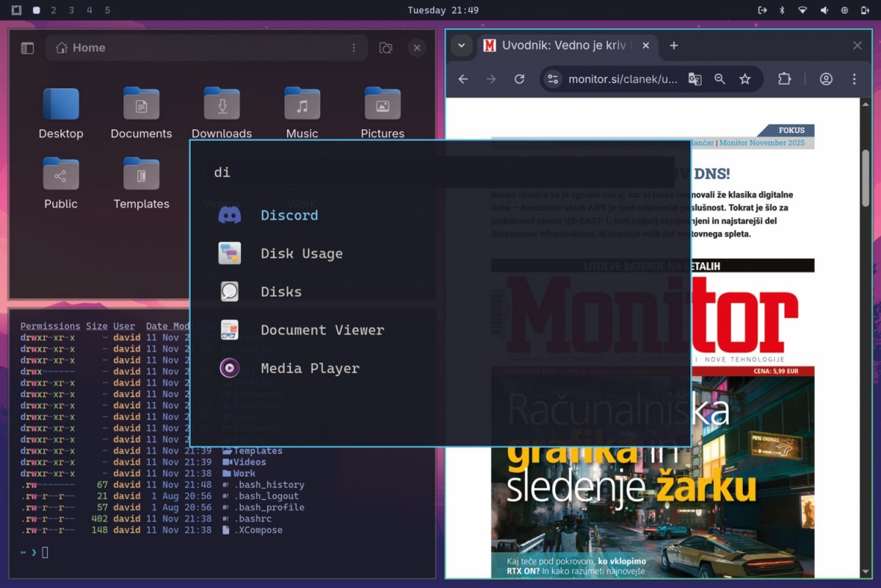
Task: Toggle the file manager sidebar
Action: tap(27, 48)
